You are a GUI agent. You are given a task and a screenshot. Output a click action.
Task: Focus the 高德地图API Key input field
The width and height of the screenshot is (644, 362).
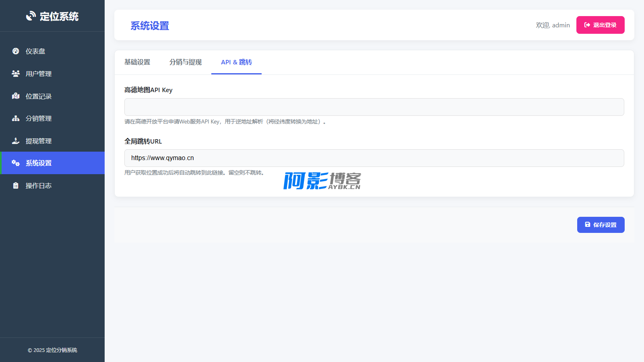pos(374,107)
